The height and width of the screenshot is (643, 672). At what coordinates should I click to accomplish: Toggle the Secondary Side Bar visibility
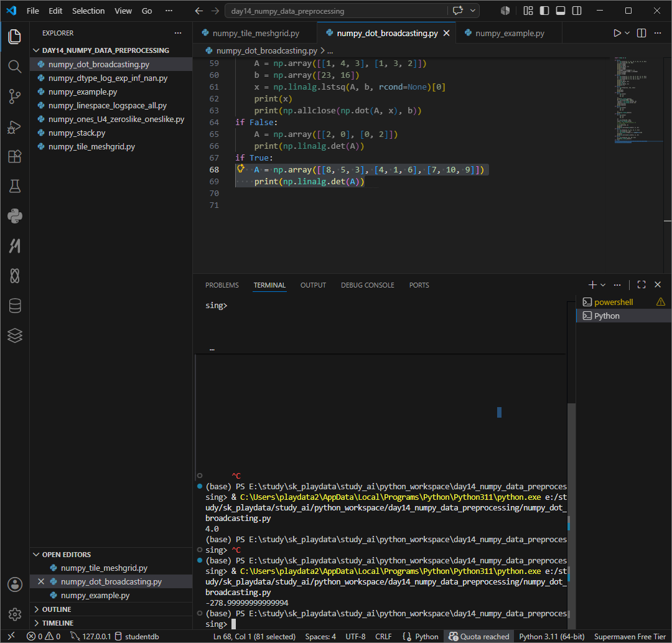pos(577,11)
